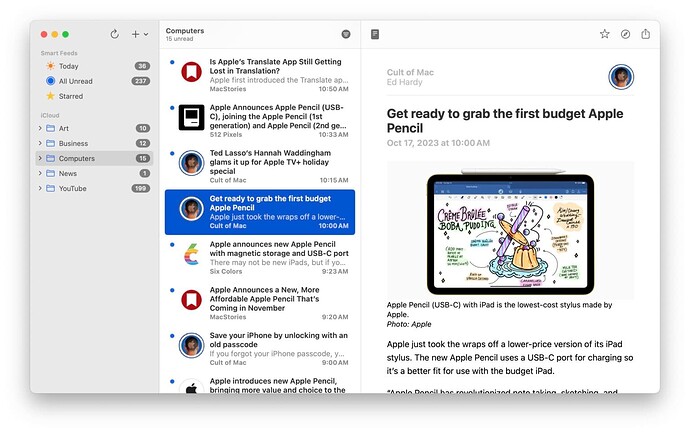Image resolution: width=690 pixels, height=433 pixels.
Task: Select the YouTube folder
Action: (x=94, y=188)
